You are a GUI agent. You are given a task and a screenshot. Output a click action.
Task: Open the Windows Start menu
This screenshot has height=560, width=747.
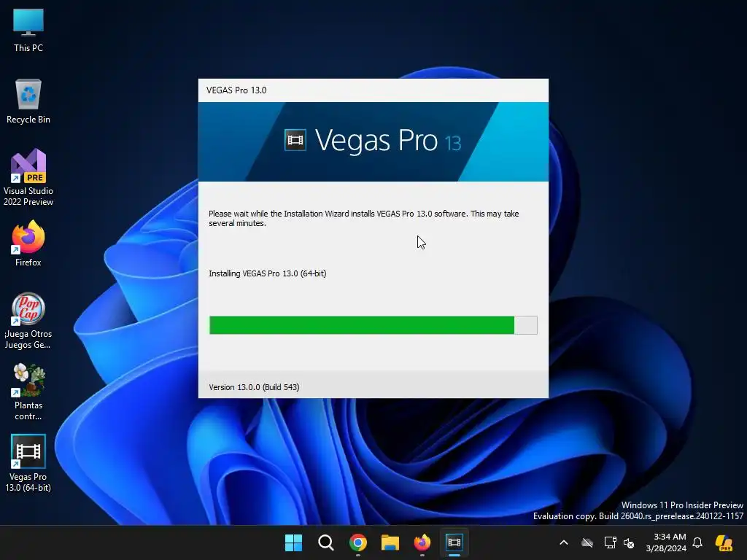click(x=293, y=542)
